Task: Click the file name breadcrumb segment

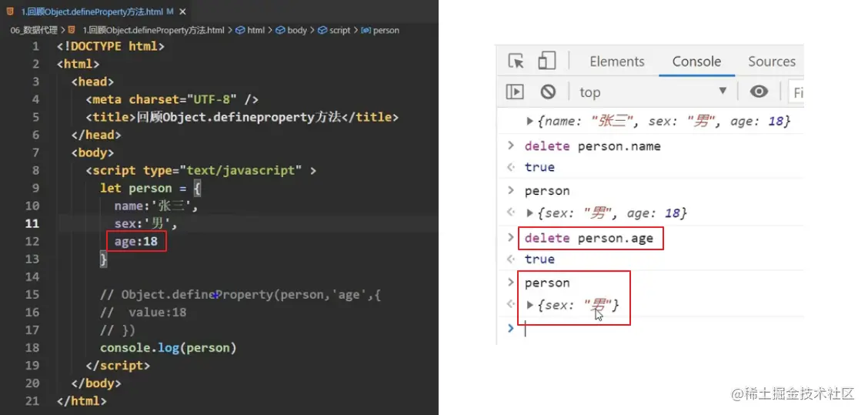Action: (x=153, y=31)
